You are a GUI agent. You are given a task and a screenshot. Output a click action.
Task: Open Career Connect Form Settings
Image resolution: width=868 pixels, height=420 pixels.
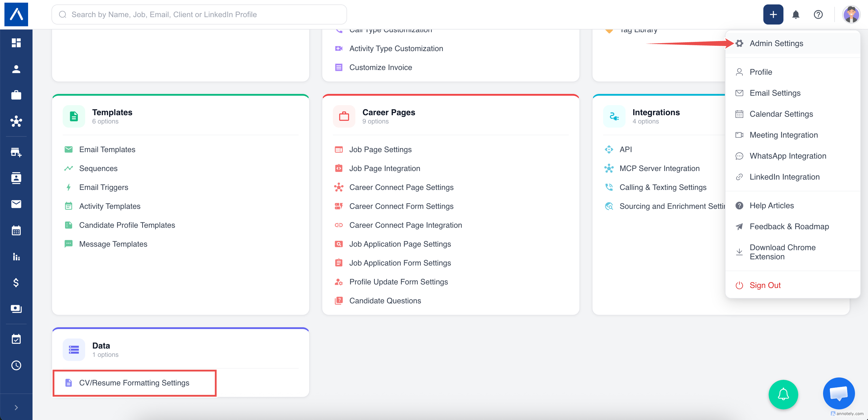click(401, 206)
